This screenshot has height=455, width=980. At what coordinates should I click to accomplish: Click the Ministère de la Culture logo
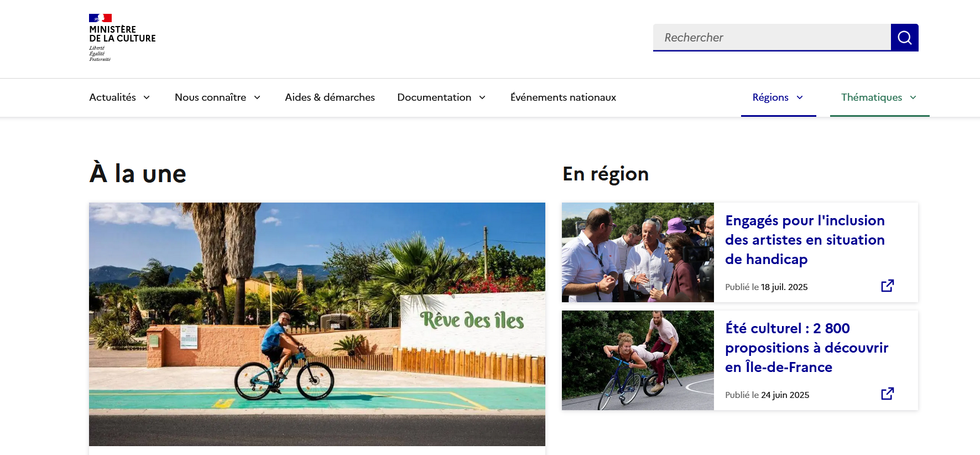click(x=122, y=38)
